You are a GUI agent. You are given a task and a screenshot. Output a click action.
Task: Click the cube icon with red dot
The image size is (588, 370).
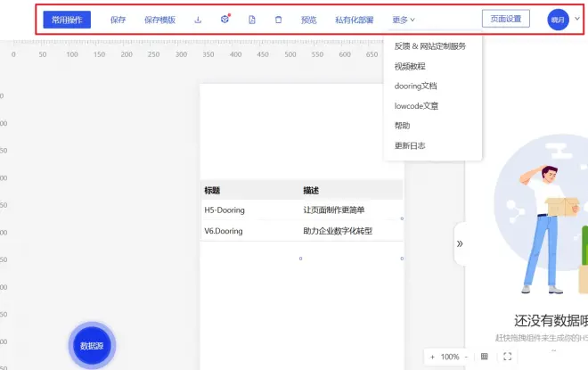(225, 20)
